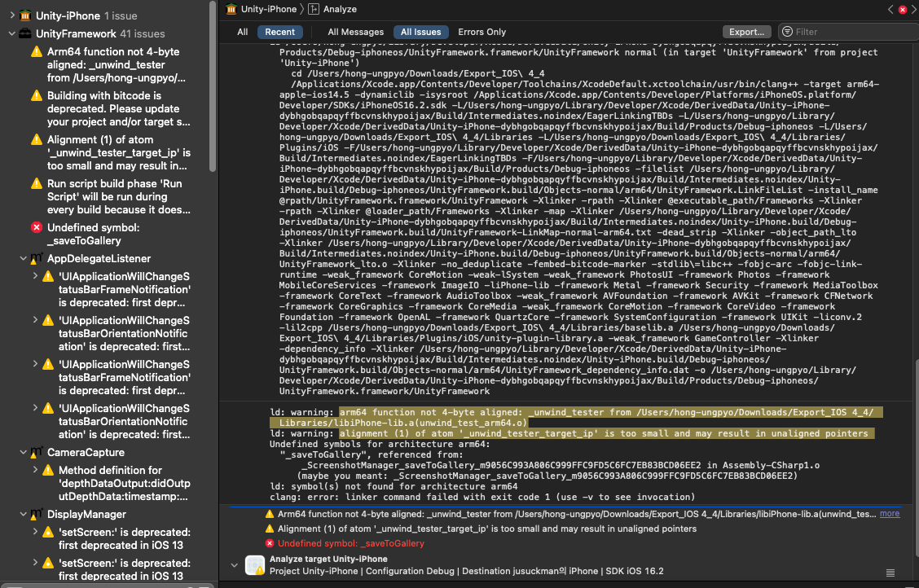Click the Unity-iPhone project icon in the jump bar
This screenshot has height=588, width=919.
231,11
